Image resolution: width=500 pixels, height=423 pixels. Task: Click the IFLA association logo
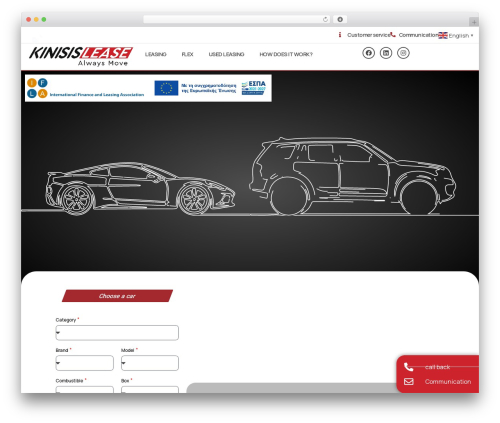85,88
